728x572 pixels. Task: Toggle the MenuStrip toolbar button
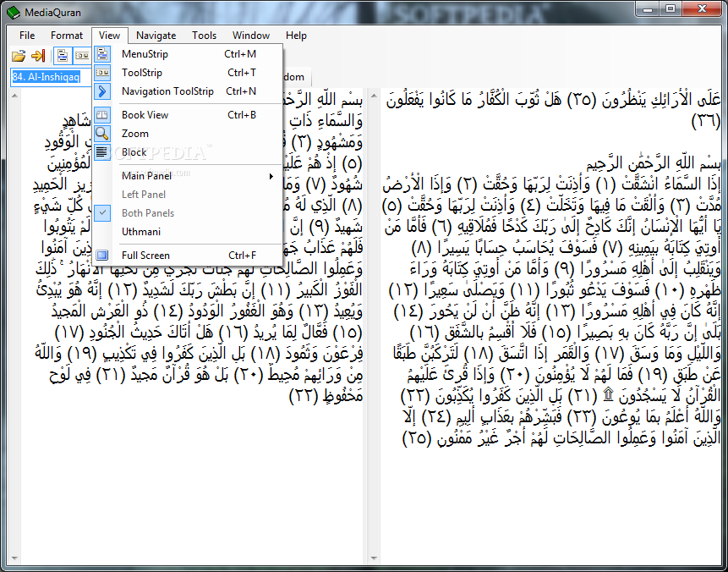pos(63,56)
